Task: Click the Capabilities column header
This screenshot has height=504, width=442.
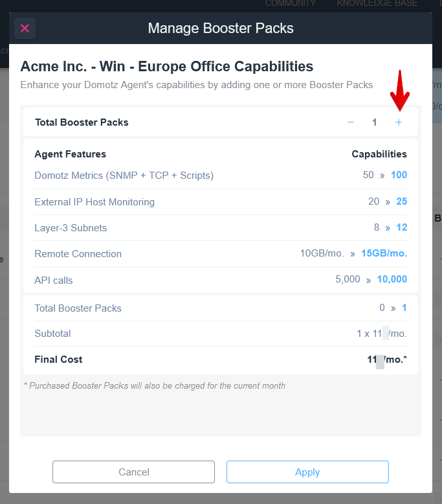Action: click(x=379, y=154)
